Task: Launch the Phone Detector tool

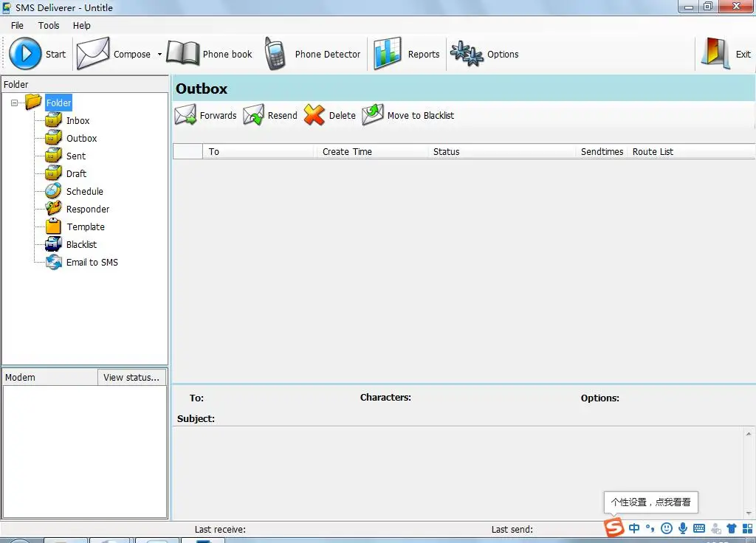Action: 275,54
